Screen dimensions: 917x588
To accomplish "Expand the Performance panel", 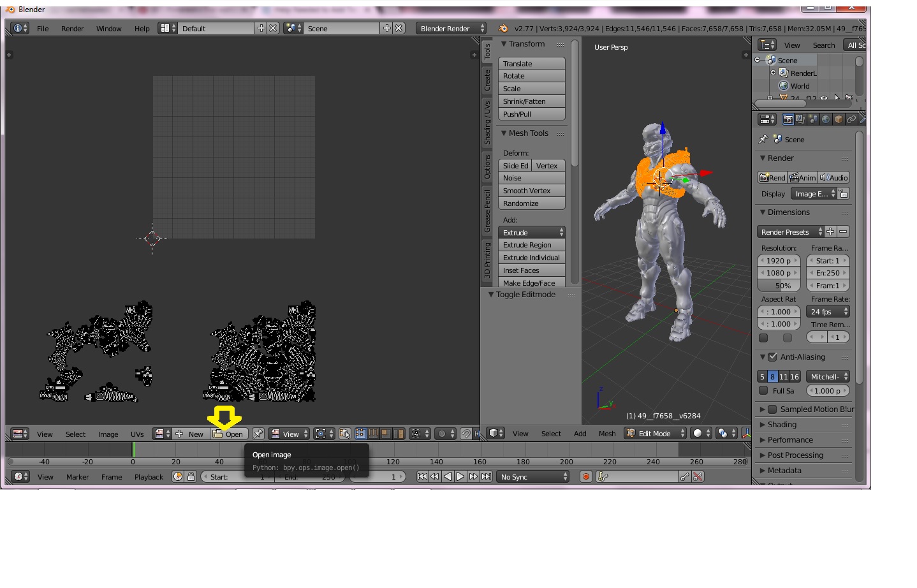I will click(789, 440).
